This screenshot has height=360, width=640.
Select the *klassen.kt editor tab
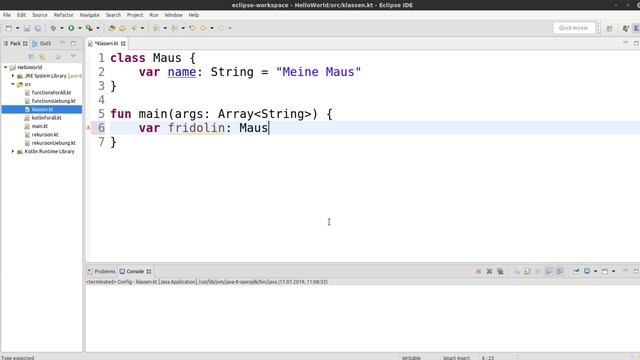106,43
